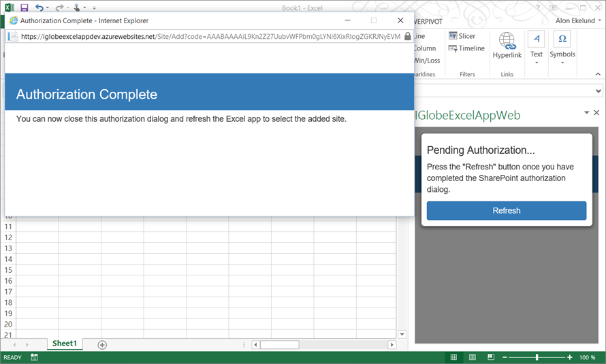The height and width of the screenshot is (364, 606).
Task: Click the Redo arrow in Excel toolbar
Action: pos(59,7)
